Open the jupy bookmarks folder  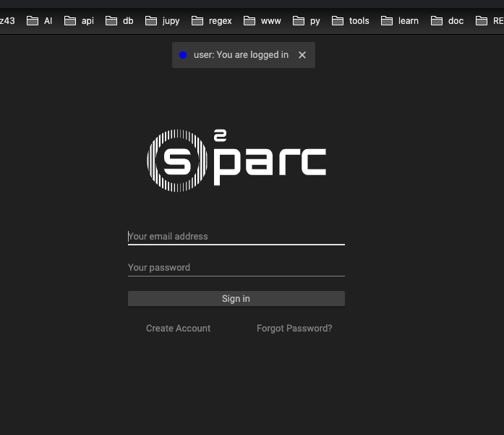pyautogui.click(x=162, y=21)
